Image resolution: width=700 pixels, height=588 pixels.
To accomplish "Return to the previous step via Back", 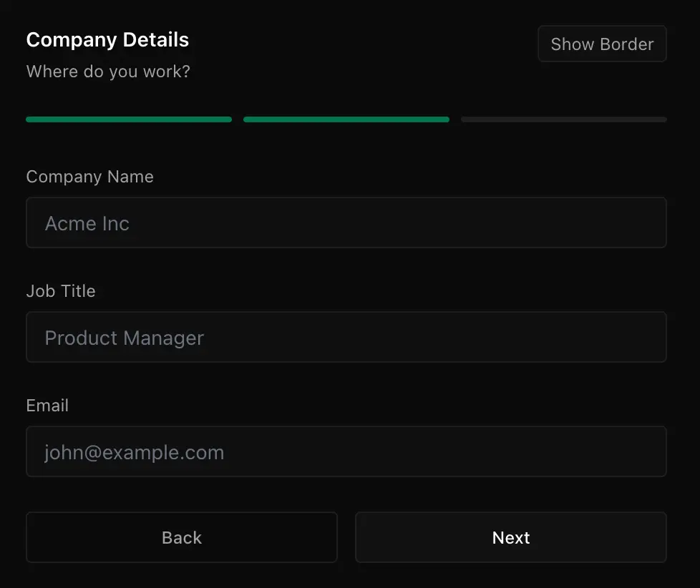I will click(182, 537).
